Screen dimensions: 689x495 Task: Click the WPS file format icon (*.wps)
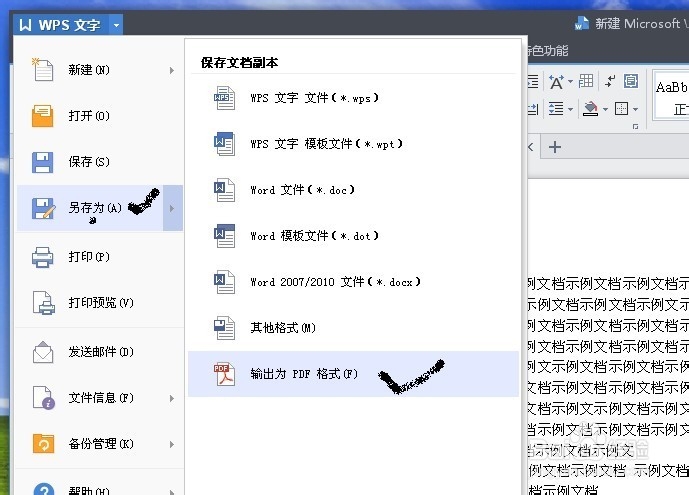point(224,98)
